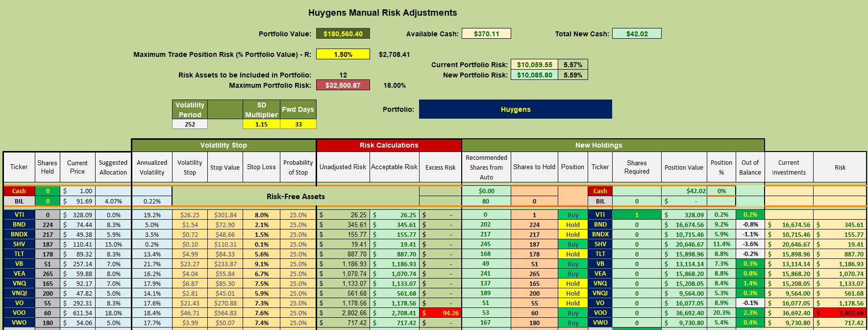
Task: Click the TLT annualized volatility 13.4%
Action: tap(152, 254)
